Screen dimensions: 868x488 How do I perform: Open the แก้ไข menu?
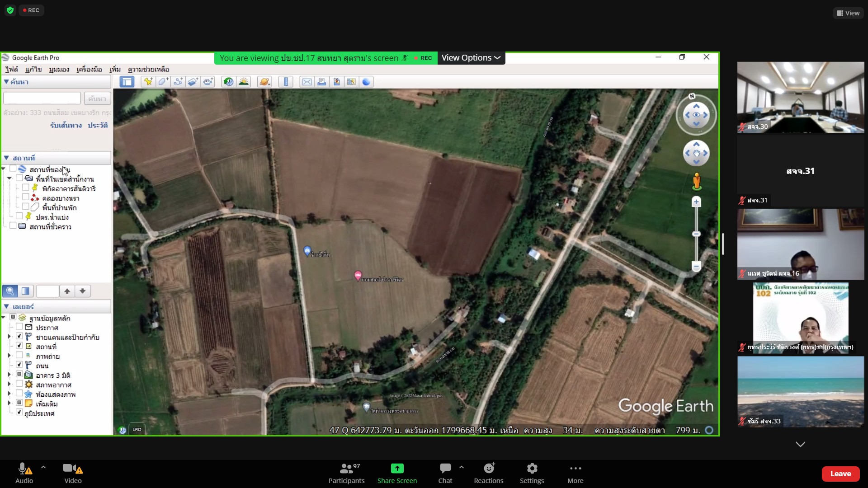click(33, 69)
